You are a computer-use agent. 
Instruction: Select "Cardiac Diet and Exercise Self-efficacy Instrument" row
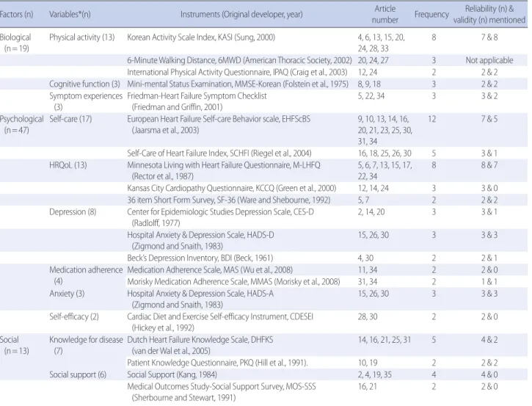[x=220, y=322]
